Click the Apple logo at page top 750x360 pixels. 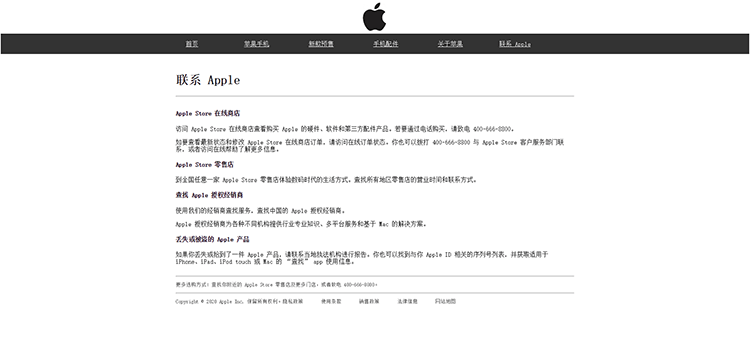click(x=374, y=17)
